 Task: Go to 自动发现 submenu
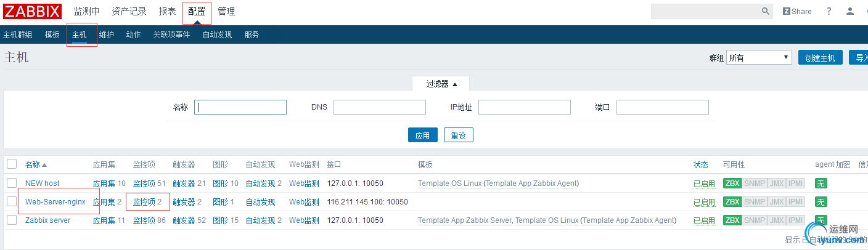217,34
